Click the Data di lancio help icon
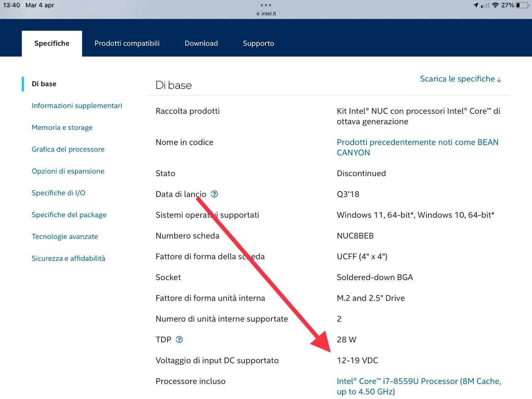Image resolution: width=532 pixels, height=399 pixels. 214,194
